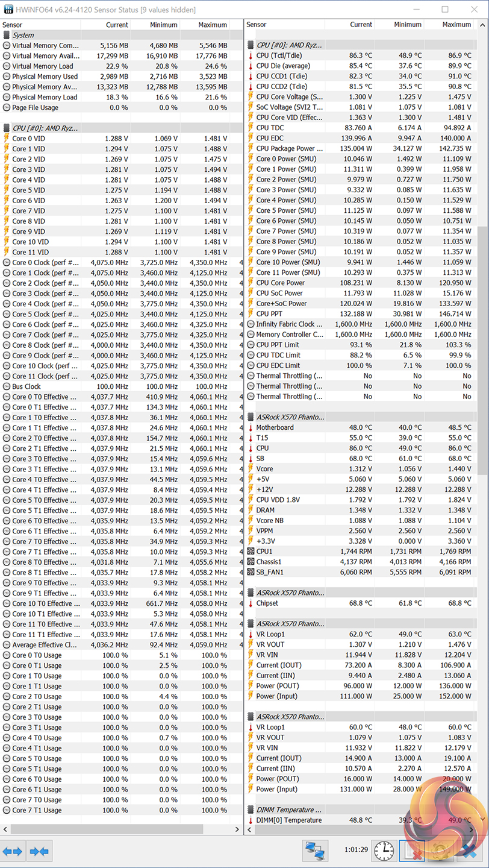This screenshot has height=868, width=489.
Task: Select the DRAM voltage row
Action: 361,510
